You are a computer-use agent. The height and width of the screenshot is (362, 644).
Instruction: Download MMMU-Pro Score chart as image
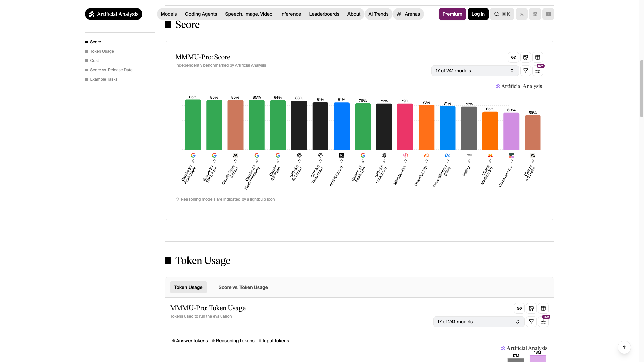[x=525, y=57]
